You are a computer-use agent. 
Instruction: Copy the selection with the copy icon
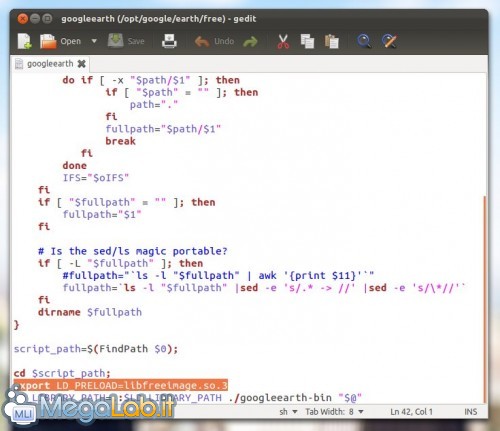coord(307,41)
